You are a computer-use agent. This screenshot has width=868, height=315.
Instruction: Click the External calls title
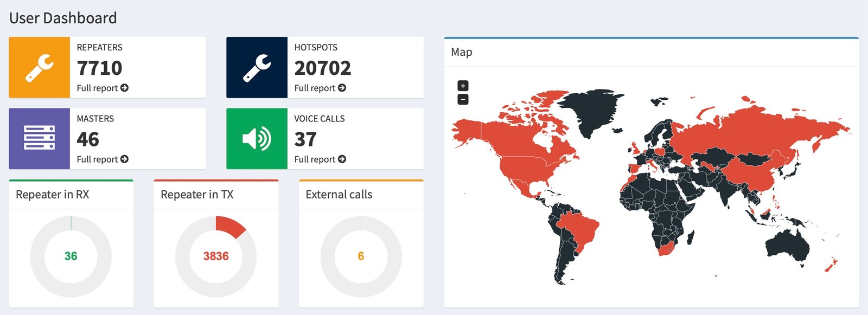click(x=339, y=195)
